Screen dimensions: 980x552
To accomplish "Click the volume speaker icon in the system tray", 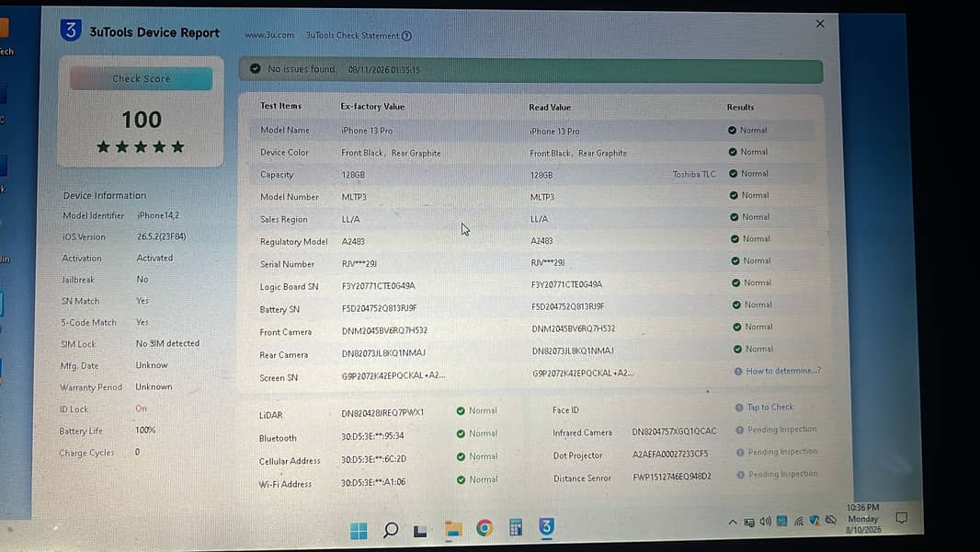I will pyautogui.click(x=765, y=522).
